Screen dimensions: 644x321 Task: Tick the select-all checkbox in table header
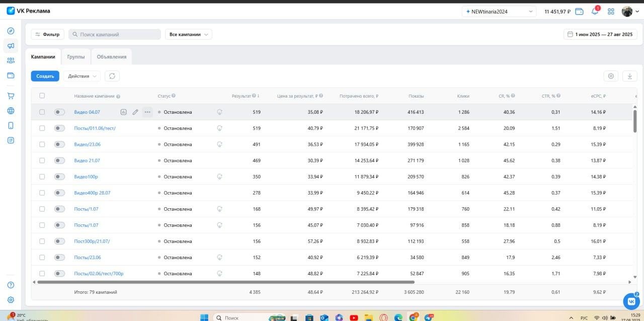click(42, 96)
